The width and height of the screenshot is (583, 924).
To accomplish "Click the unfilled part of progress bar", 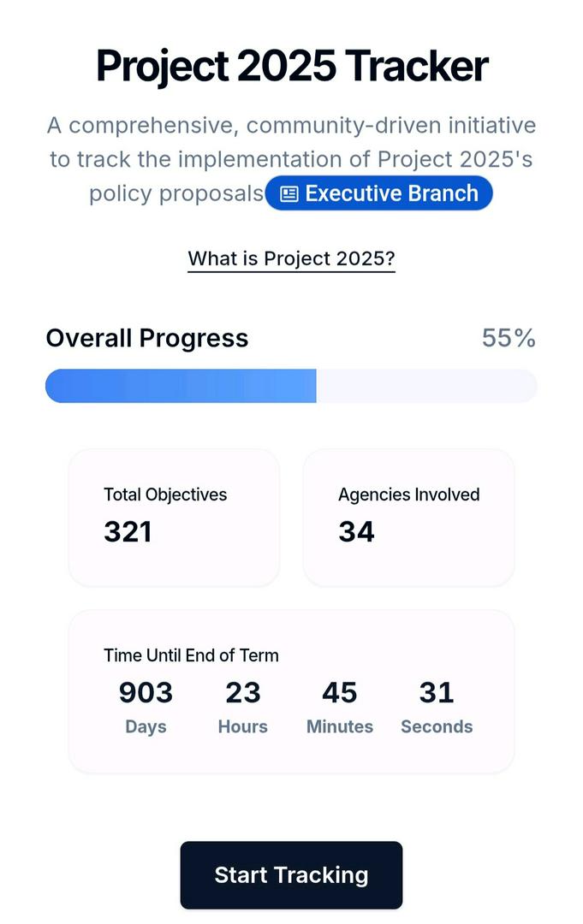I will coord(426,386).
